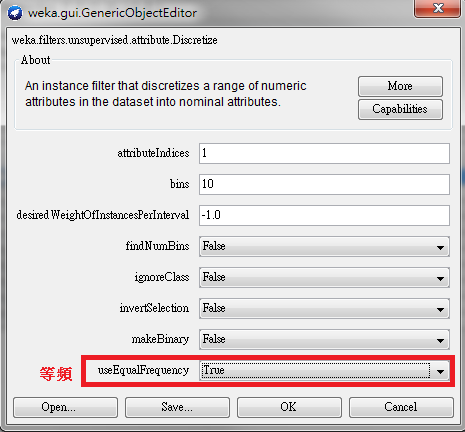
Task: Click the invertSelection label
Action: click(x=154, y=308)
